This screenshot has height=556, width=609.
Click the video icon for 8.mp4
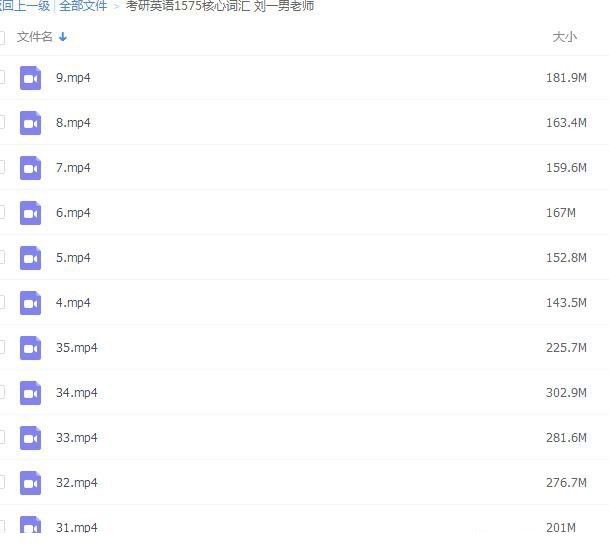coord(30,123)
